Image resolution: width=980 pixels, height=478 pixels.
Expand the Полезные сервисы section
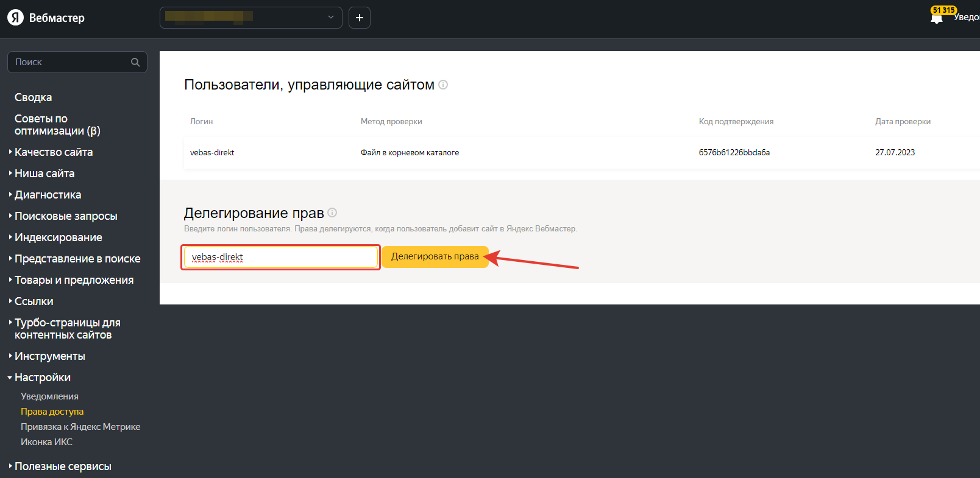point(63,466)
